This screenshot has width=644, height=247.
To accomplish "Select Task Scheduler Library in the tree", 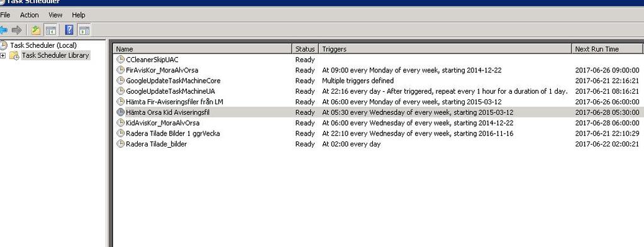I will click(x=55, y=55).
